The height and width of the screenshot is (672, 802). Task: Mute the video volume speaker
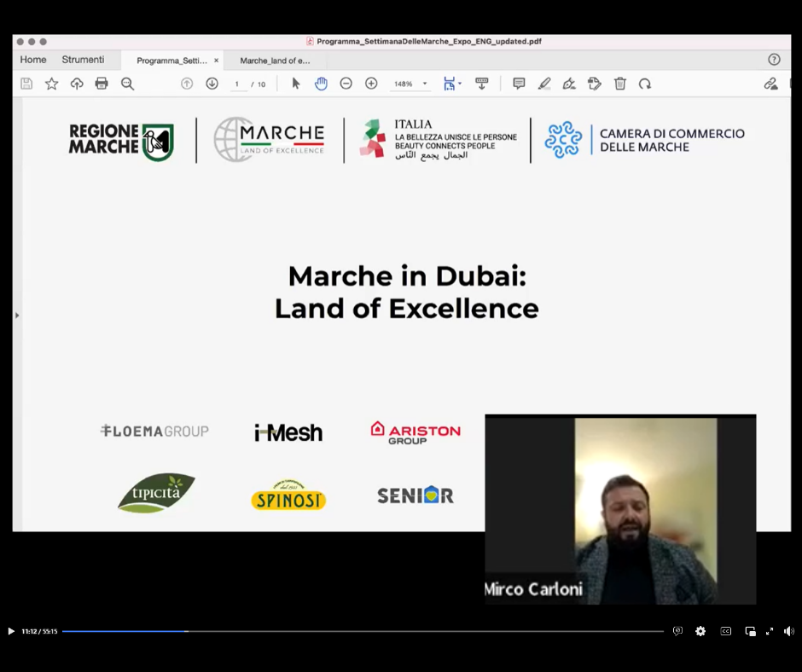tap(789, 631)
